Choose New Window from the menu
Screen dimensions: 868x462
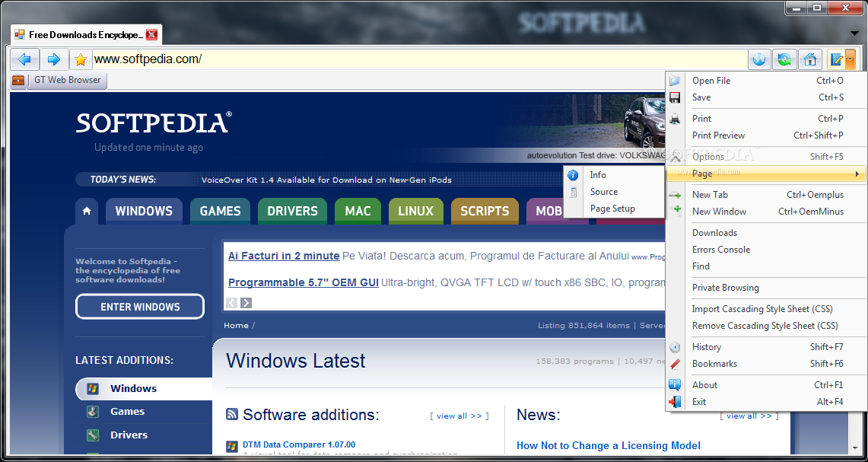click(x=766, y=212)
